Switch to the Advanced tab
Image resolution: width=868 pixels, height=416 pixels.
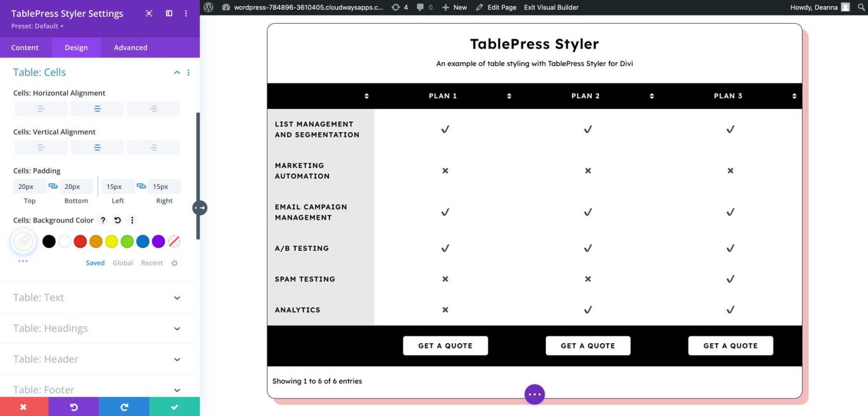(x=130, y=47)
